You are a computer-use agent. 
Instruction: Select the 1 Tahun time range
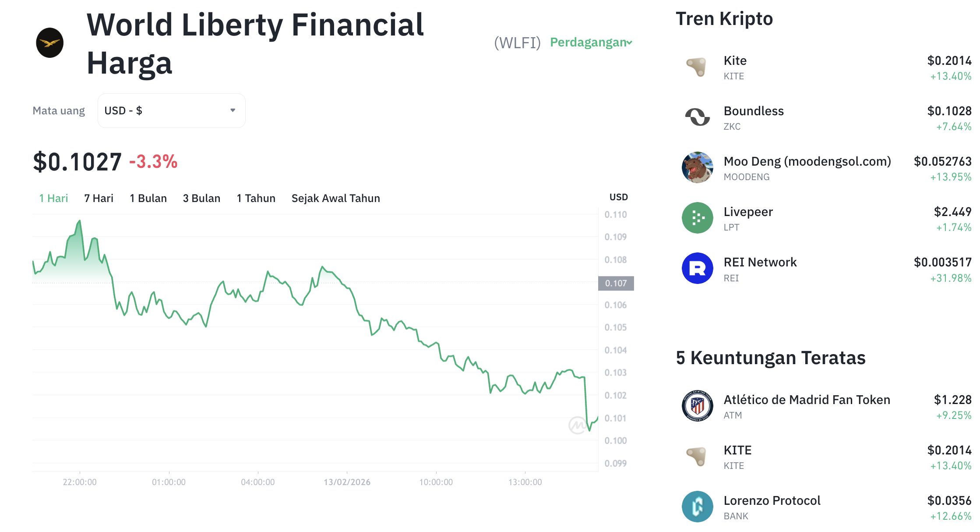coord(256,198)
